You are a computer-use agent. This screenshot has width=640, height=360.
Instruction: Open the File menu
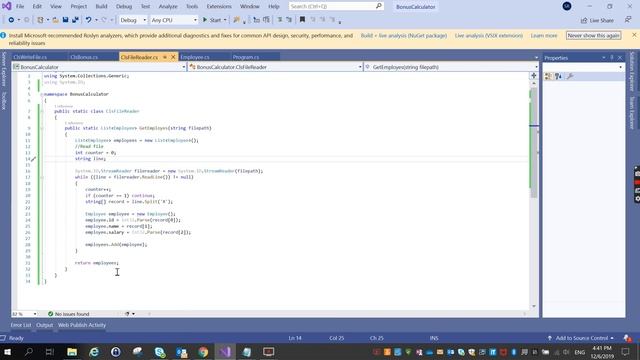tap(20, 7)
